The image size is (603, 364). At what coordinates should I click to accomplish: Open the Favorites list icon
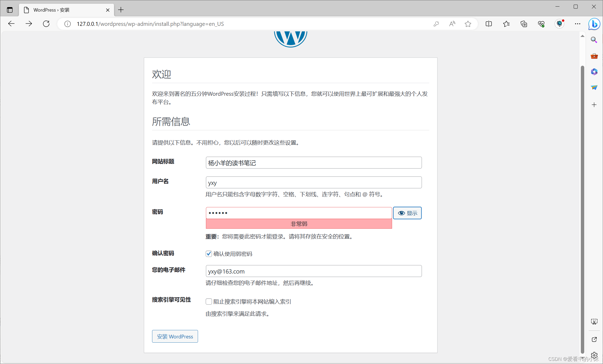coord(506,24)
